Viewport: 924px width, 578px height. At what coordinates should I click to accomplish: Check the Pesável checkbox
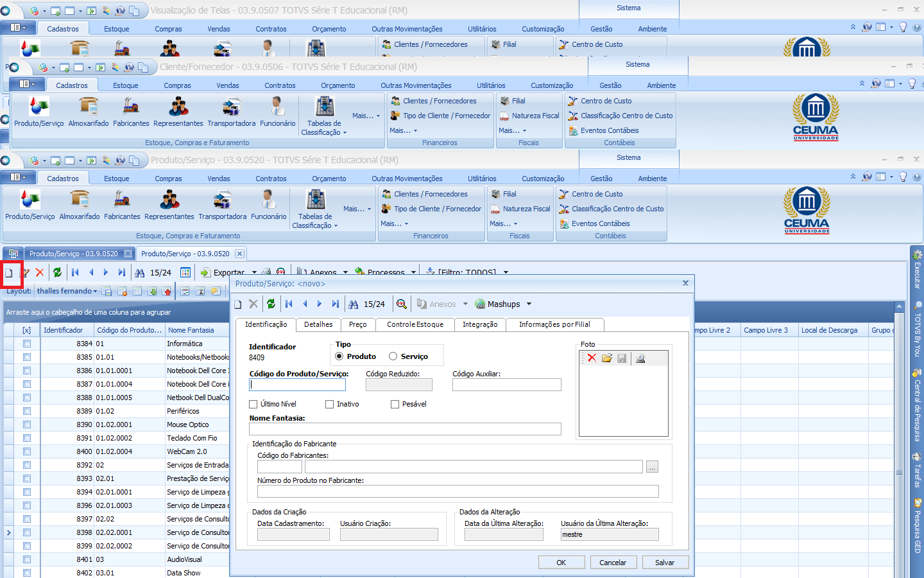click(x=395, y=404)
